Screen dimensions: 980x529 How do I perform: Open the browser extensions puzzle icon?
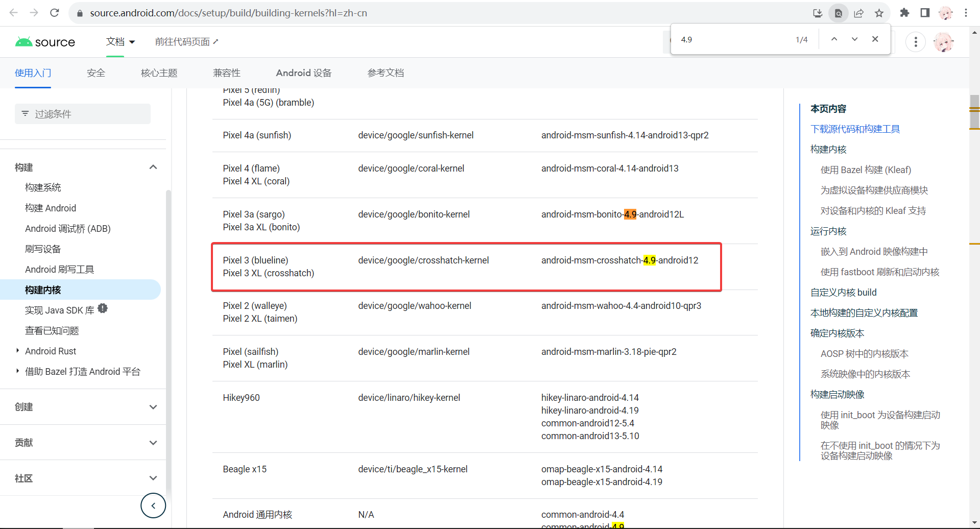pos(904,13)
